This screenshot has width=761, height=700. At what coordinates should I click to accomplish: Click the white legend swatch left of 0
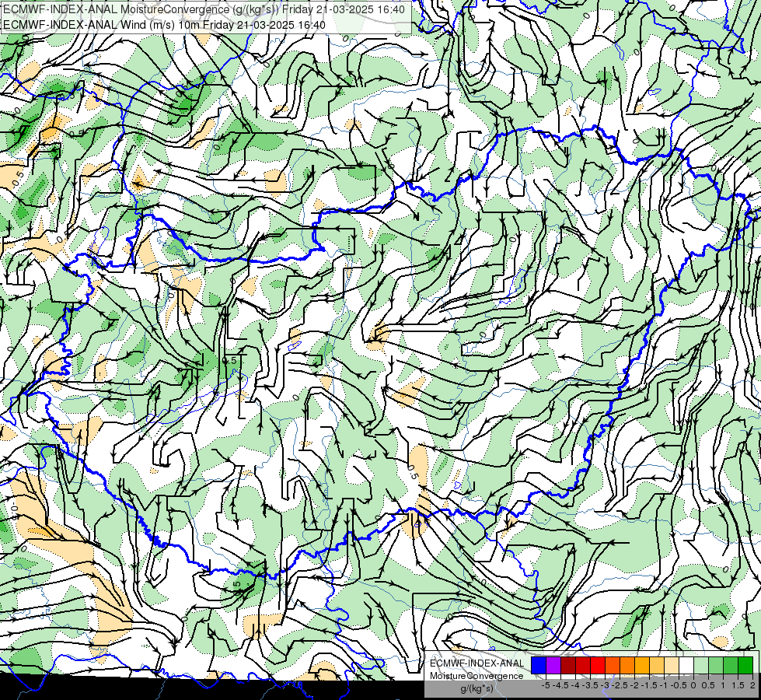click(686, 665)
